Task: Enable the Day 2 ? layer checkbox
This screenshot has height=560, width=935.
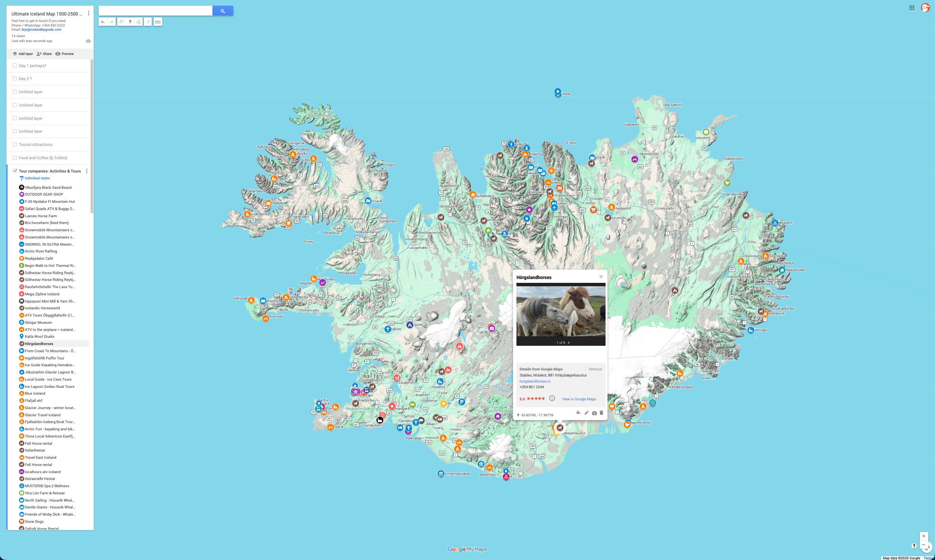Action: pyautogui.click(x=15, y=78)
